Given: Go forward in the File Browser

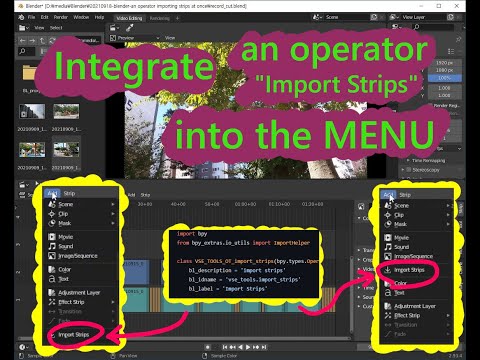Looking at the screenshot, I should click(x=32, y=41).
